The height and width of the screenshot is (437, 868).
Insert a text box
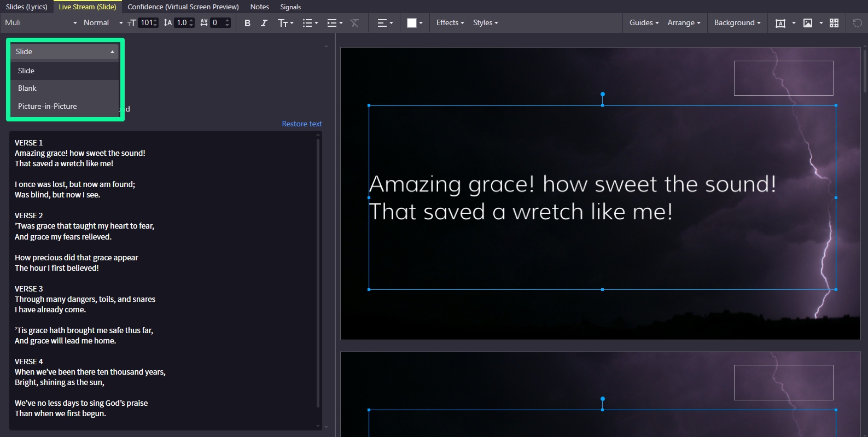780,23
